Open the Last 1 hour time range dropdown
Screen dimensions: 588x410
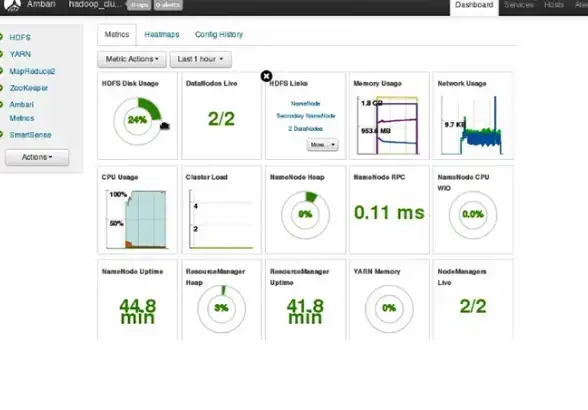(x=201, y=59)
